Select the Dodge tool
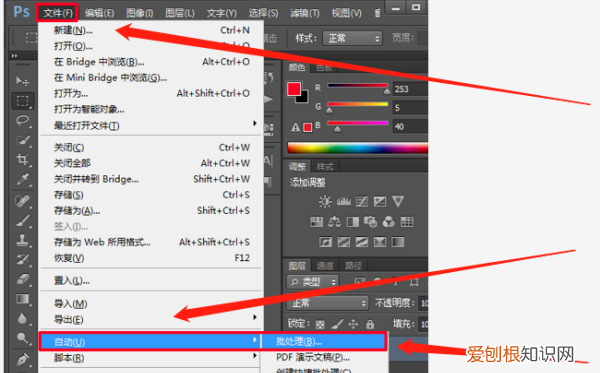 coord(23,338)
